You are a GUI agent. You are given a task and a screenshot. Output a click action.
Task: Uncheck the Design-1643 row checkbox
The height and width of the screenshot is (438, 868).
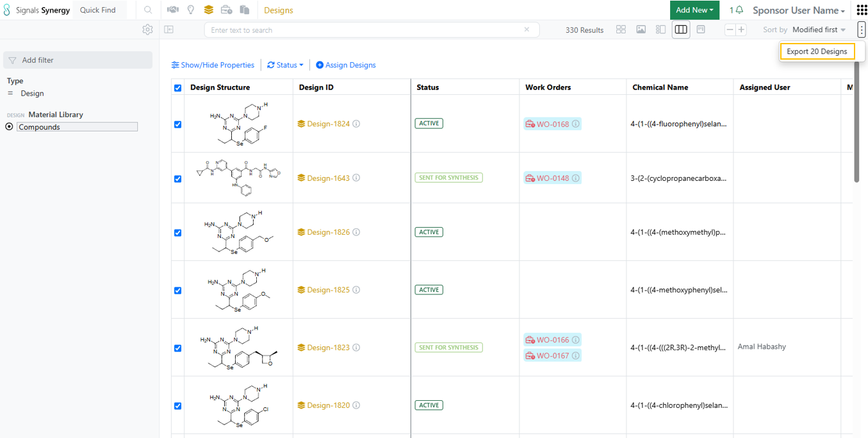(178, 179)
